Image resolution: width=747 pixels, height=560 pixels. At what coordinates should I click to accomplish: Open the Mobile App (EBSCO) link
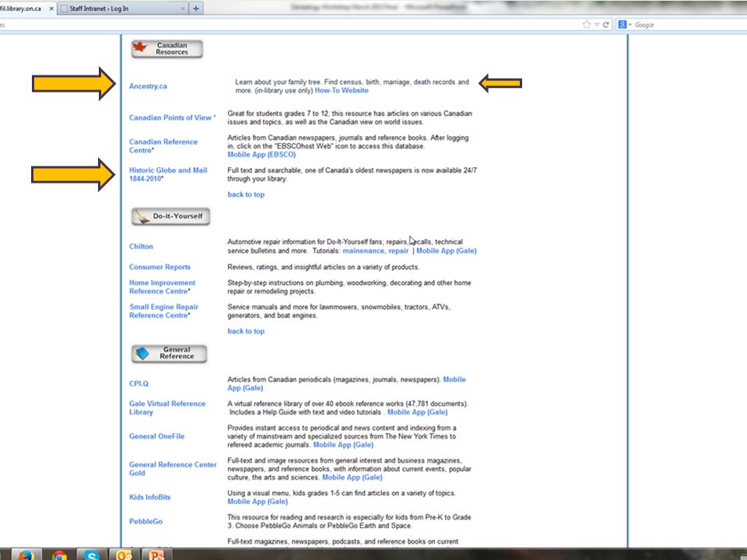tap(261, 155)
